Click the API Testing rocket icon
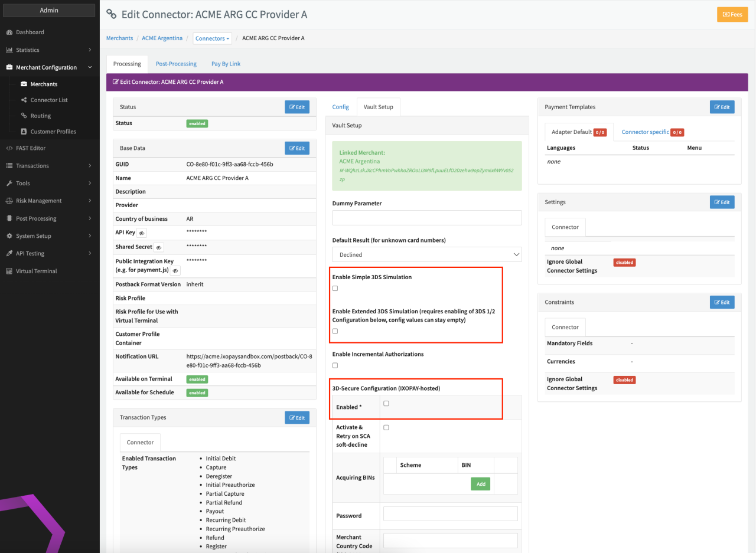The height and width of the screenshot is (553, 756). point(9,254)
